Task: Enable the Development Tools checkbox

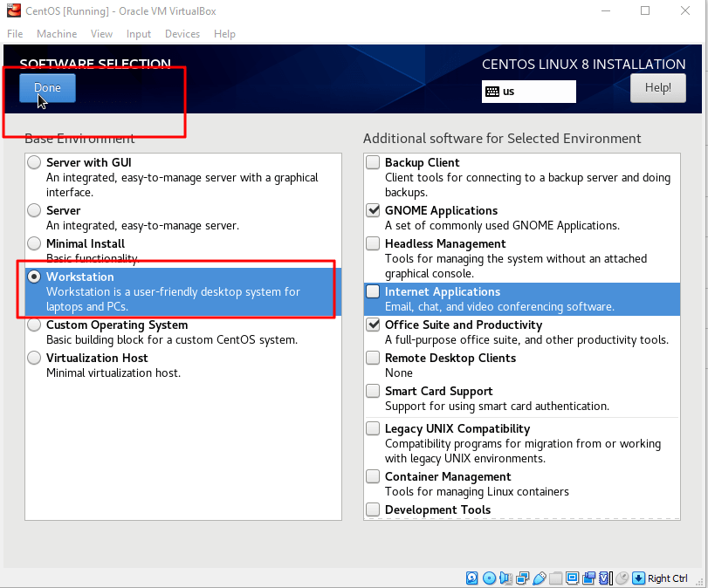Action: coord(373,509)
